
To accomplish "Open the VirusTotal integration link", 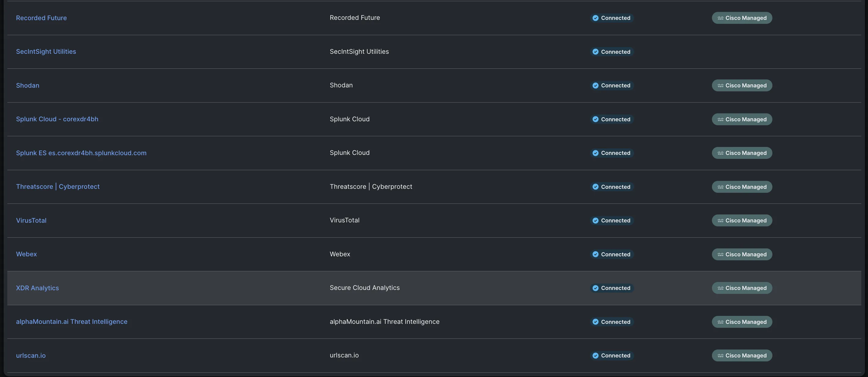I will coord(31,220).
